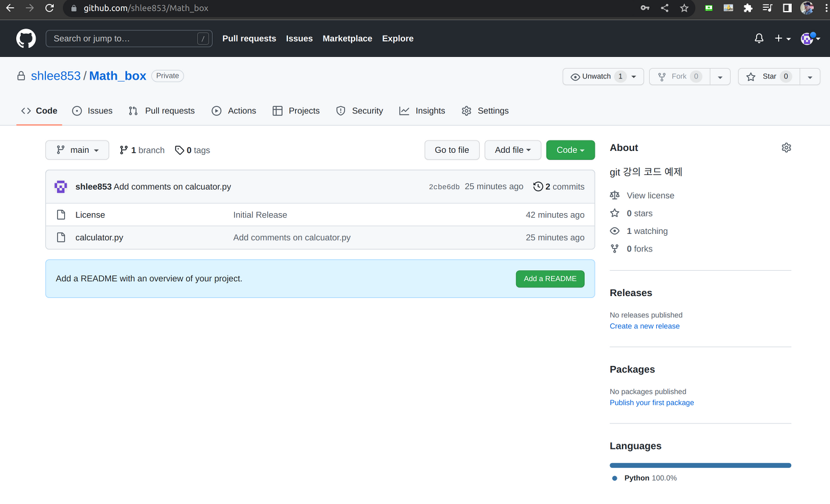Expand the Fork dropdown arrow
The height and width of the screenshot is (504, 830).
720,76
